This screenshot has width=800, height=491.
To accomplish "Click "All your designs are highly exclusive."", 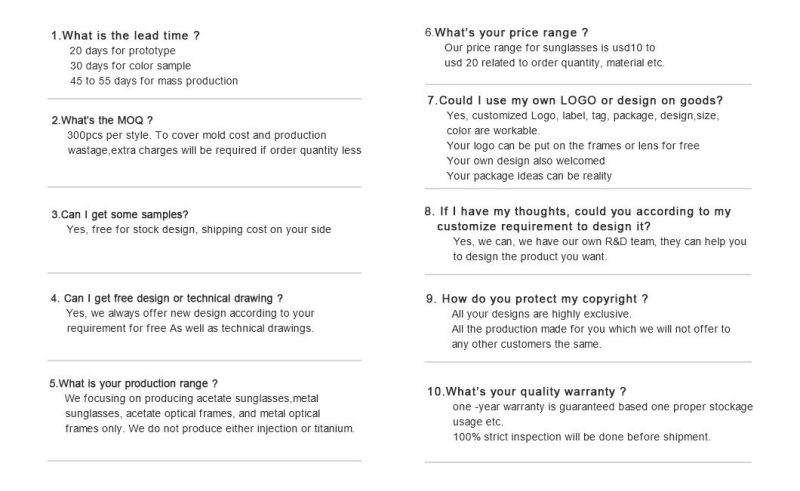I will (541, 314).
